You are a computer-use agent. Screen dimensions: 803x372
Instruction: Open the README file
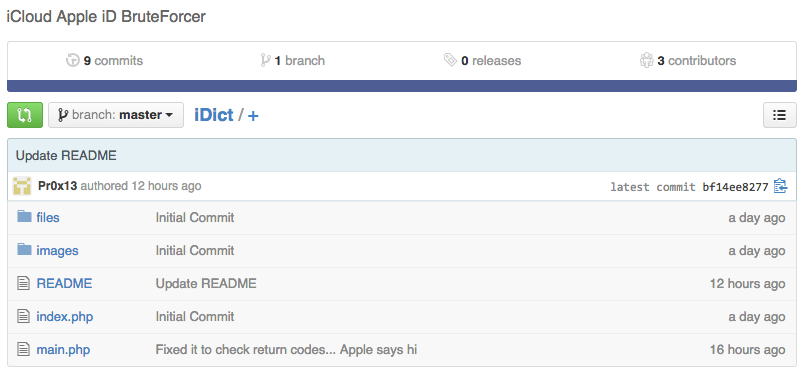(64, 283)
